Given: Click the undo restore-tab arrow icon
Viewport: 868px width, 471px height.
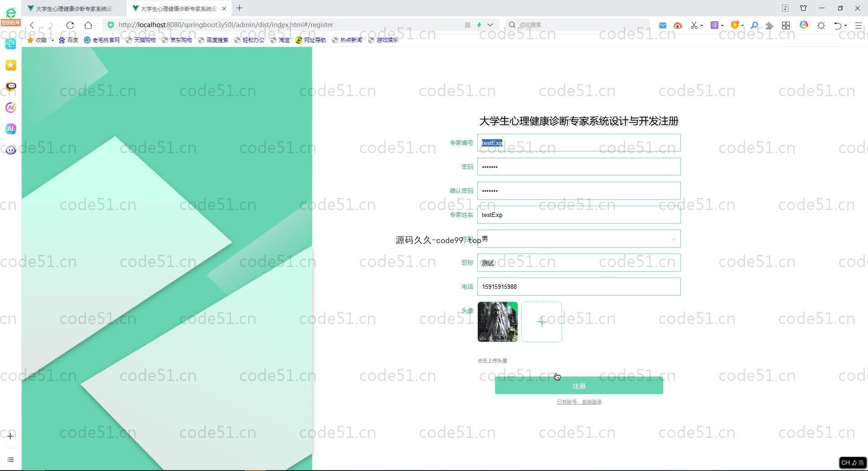Looking at the screenshot, I should 838,25.
